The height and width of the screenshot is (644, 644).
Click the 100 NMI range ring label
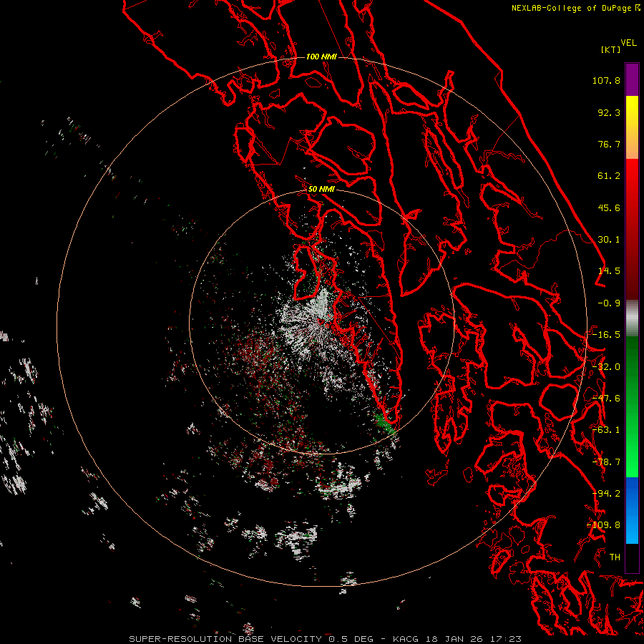pyautogui.click(x=321, y=57)
